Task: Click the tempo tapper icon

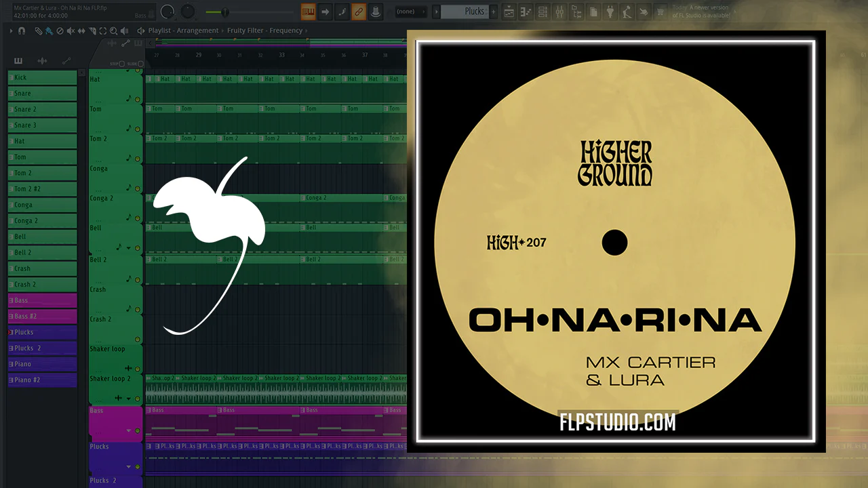Action: tap(627, 12)
